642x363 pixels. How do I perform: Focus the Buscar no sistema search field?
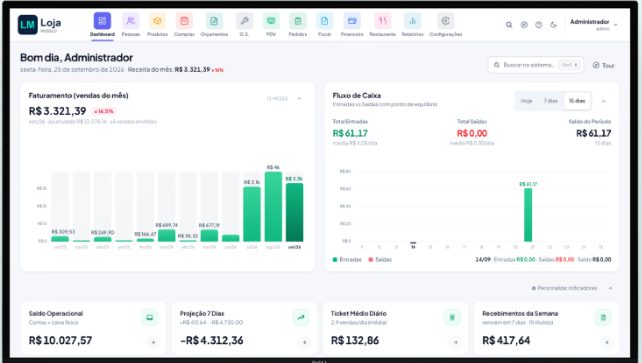click(536, 65)
